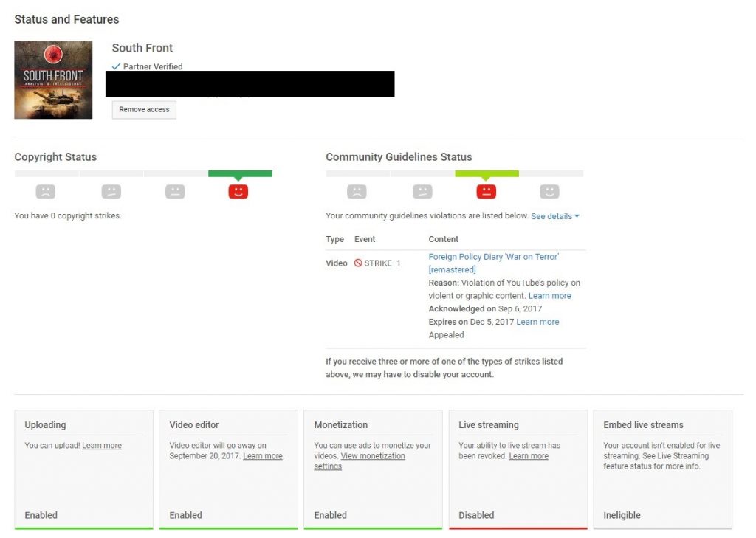
Task: Click Learn more after violent or graphic content
Action: (549, 295)
